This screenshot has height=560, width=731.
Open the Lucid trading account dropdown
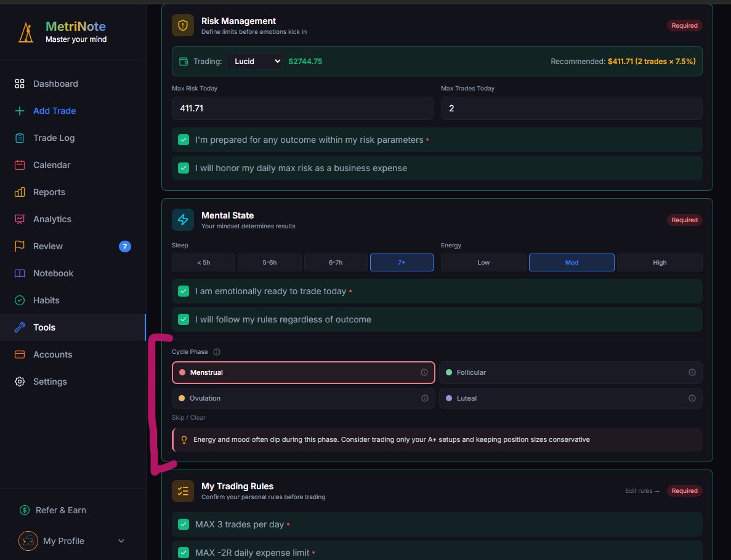point(256,62)
